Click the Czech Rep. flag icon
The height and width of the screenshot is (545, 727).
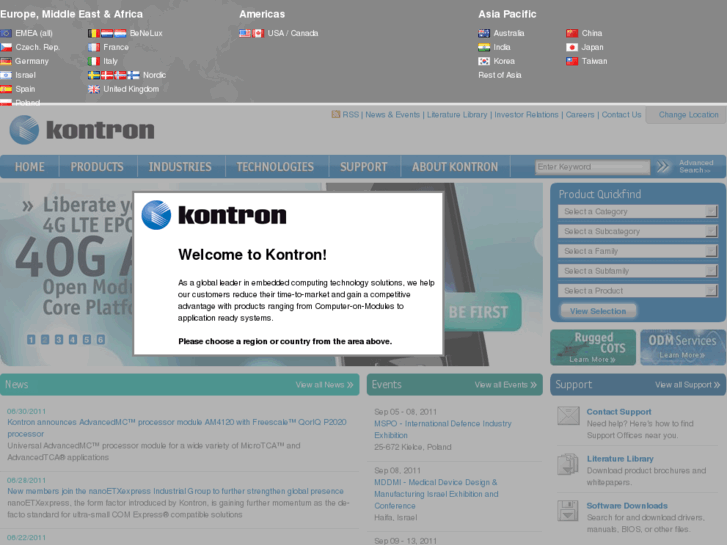(x=6, y=47)
